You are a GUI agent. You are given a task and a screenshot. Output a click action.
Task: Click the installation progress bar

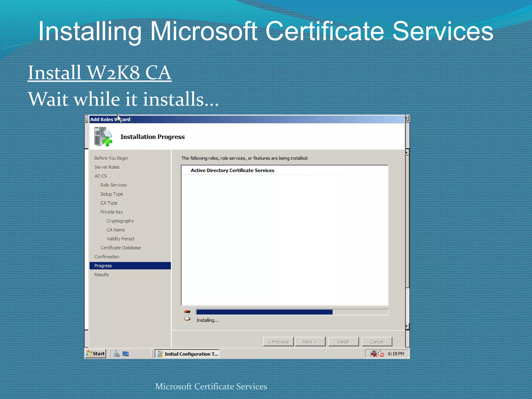tap(292, 312)
